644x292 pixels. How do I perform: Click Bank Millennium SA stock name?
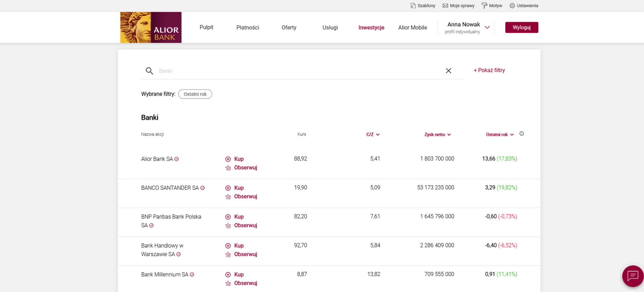click(x=164, y=275)
